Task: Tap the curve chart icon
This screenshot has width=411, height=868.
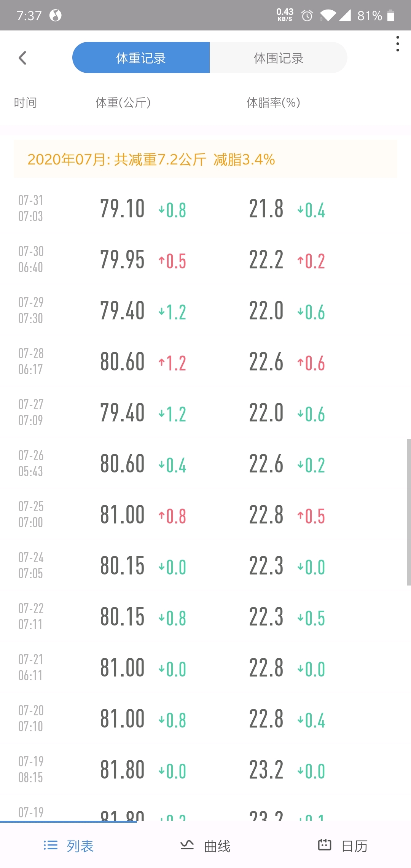Action: coord(187,846)
